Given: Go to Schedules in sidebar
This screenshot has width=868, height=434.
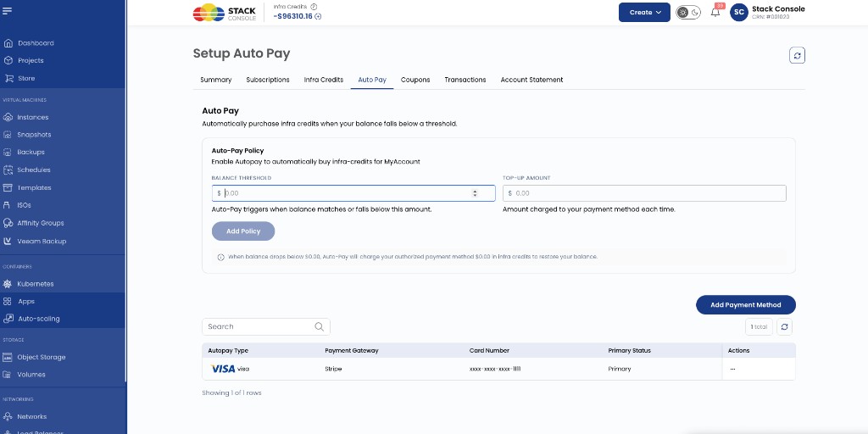Looking at the screenshot, I should 33,170.
